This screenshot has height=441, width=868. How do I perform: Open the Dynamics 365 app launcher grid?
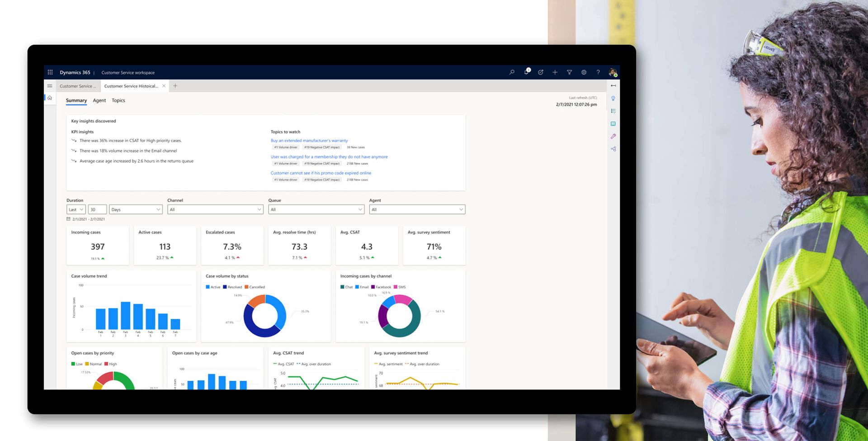click(50, 72)
